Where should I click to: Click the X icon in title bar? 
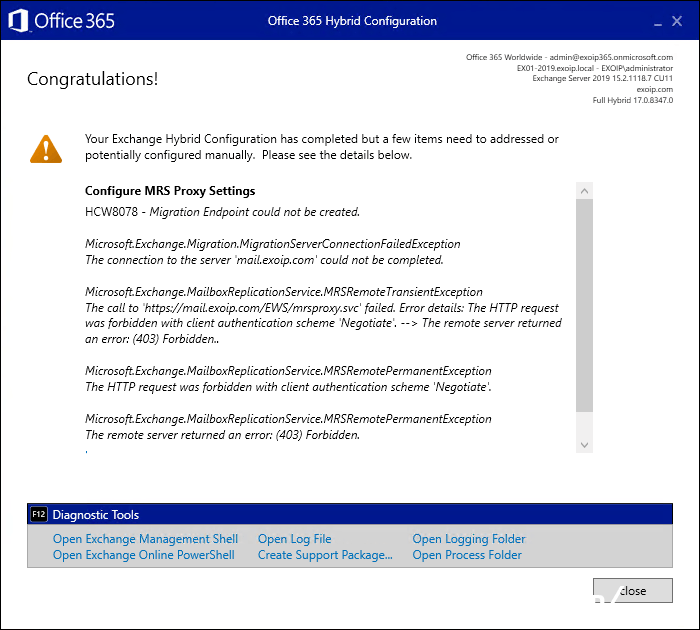pyautogui.click(x=677, y=21)
